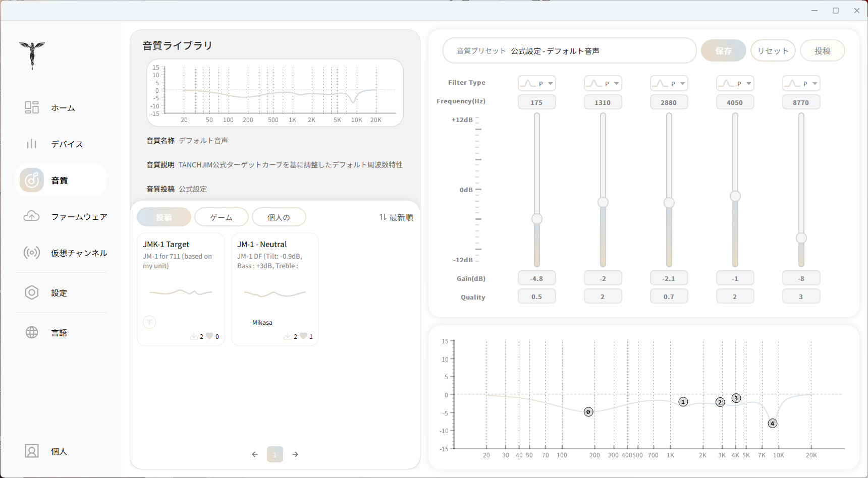
Task: Click the リセット reset button
Action: coord(773,50)
